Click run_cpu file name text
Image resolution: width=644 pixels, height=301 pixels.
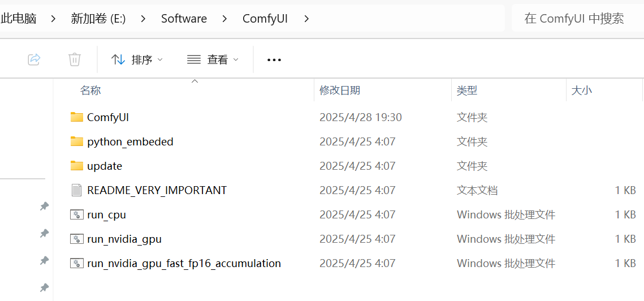point(106,214)
